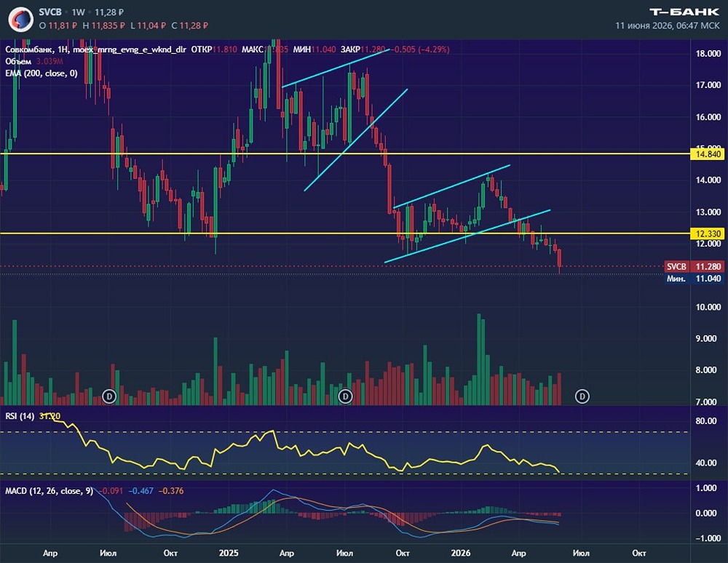Click the 2026 label on time axis

point(461,553)
